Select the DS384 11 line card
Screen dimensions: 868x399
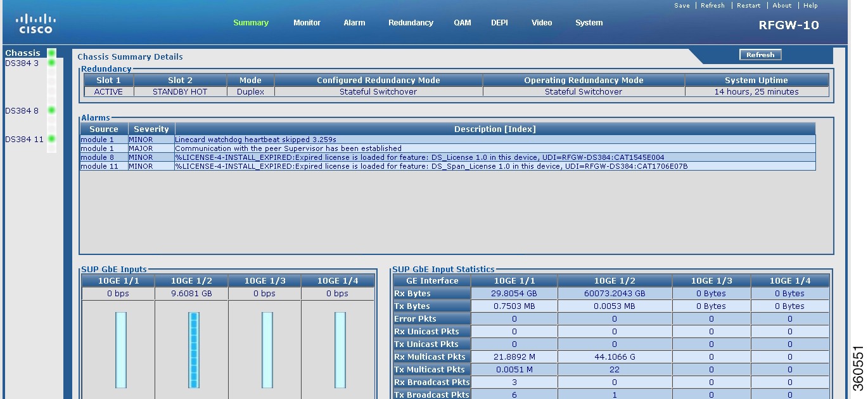pos(24,139)
